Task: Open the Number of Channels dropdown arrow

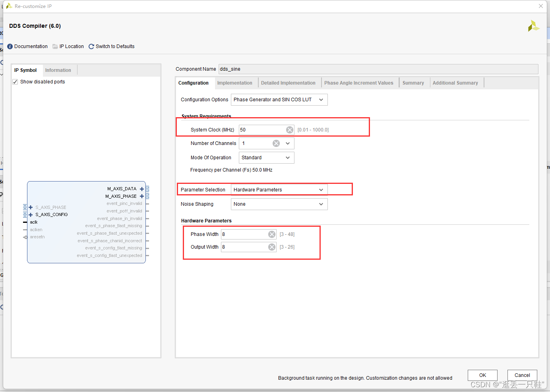Action: click(x=288, y=143)
